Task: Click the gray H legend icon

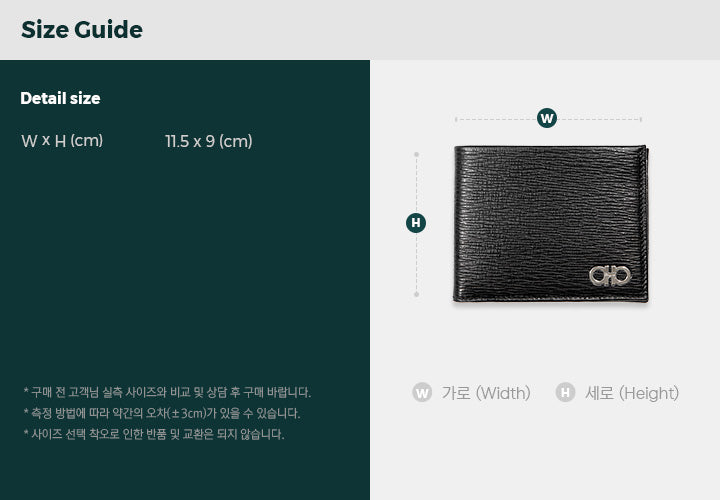Action: pyautogui.click(x=565, y=393)
